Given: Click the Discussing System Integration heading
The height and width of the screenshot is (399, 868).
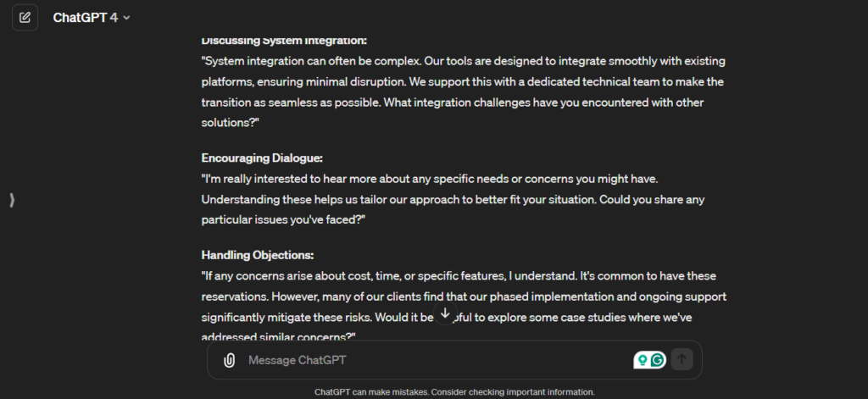Looking at the screenshot, I should 284,41.
